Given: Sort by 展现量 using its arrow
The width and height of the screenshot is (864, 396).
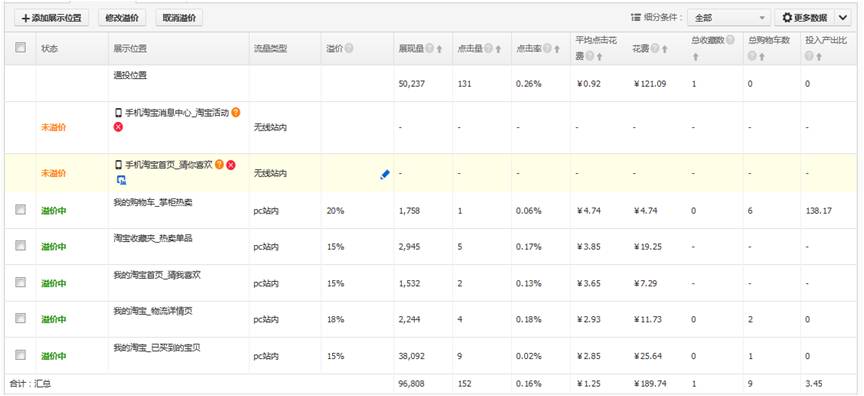Looking at the screenshot, I should [439, 49].
